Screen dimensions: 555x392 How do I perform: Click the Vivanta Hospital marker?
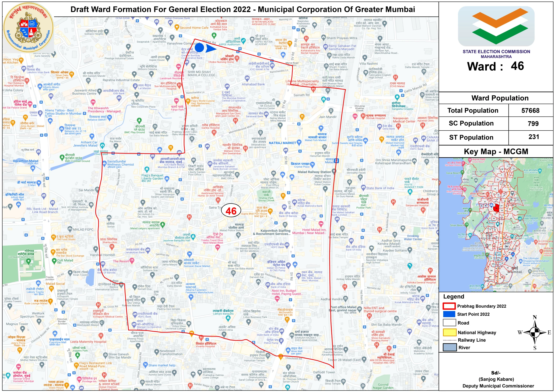pyautogui.click(x=201, y=337)
